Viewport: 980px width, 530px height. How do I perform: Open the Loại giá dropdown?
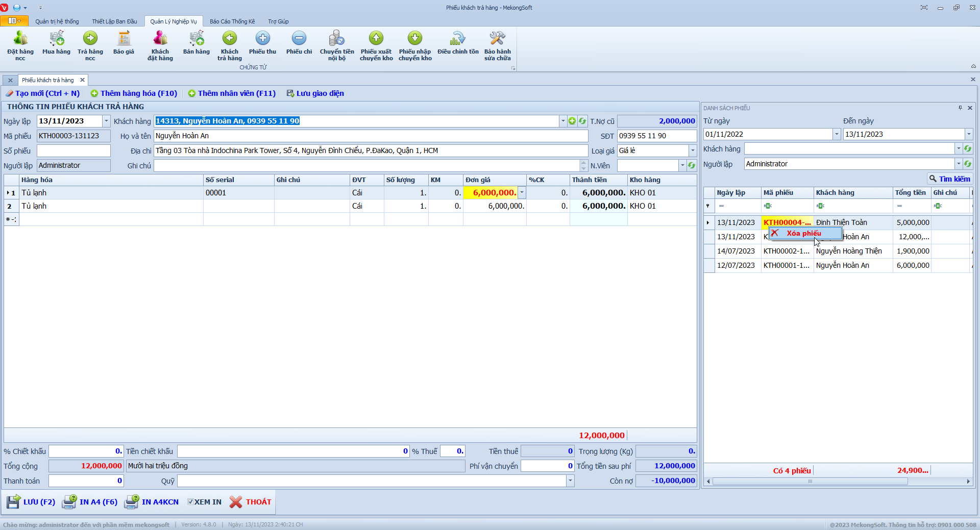tap(693, 151)
